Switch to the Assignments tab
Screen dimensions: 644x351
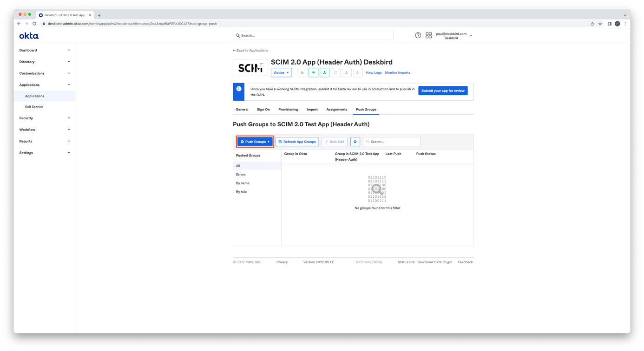(336, 110)
